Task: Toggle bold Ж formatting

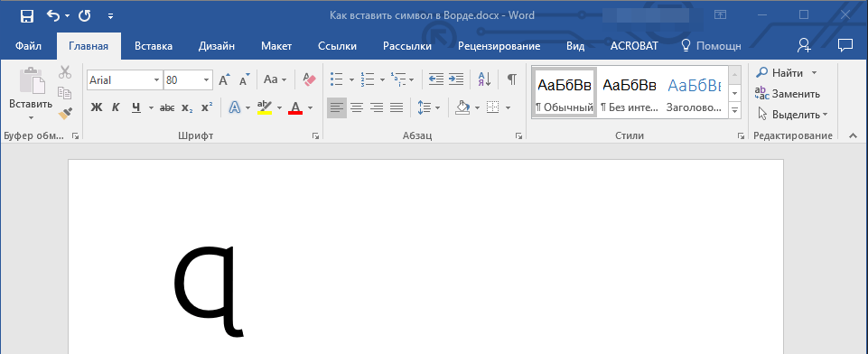Action: [97, 107]
